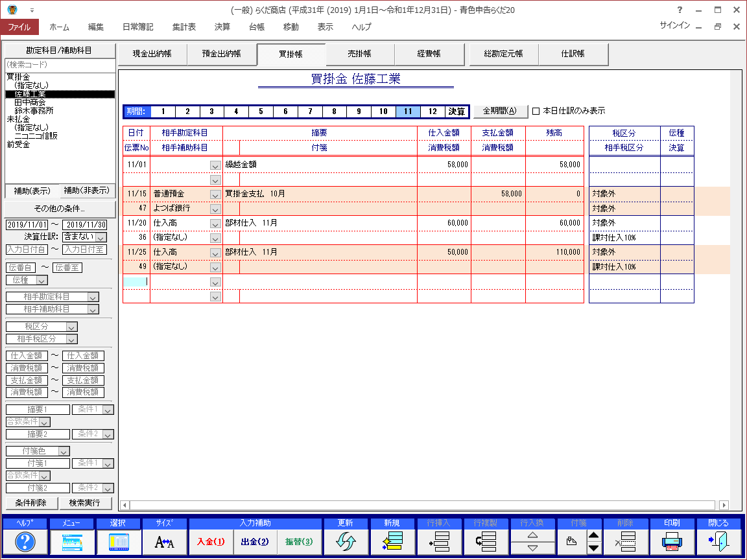Click the application icon in the title bar

(x=12, y=10)
